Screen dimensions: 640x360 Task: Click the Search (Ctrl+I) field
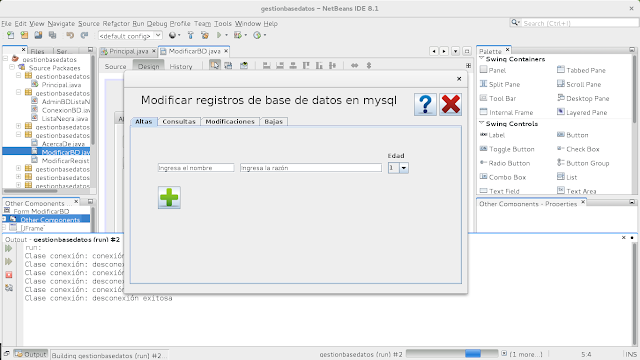(x=580, y=23)
